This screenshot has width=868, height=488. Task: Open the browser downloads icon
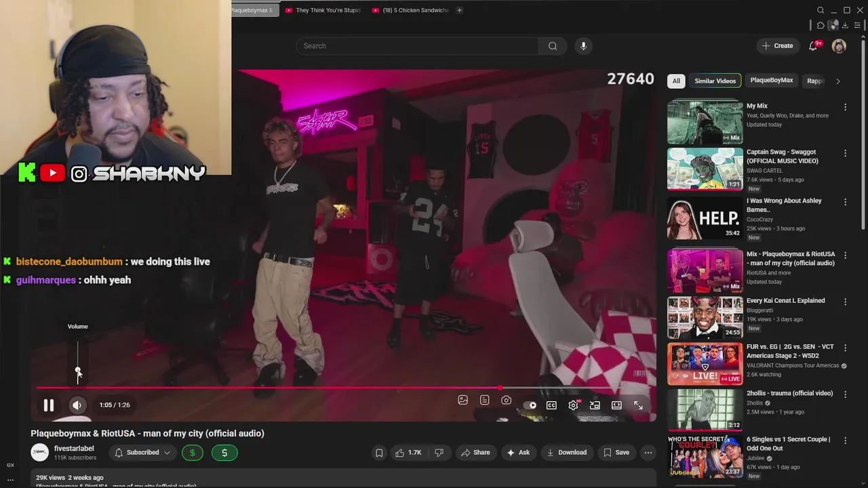click(x=845, y=26)
